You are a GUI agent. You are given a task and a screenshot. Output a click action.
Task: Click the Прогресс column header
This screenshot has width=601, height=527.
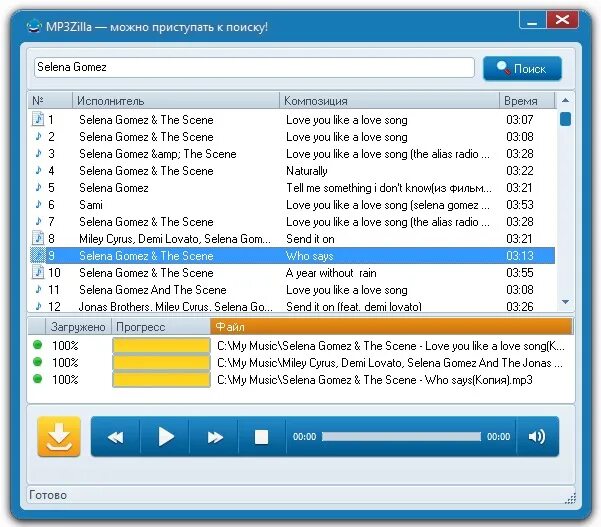coord(160,327)
